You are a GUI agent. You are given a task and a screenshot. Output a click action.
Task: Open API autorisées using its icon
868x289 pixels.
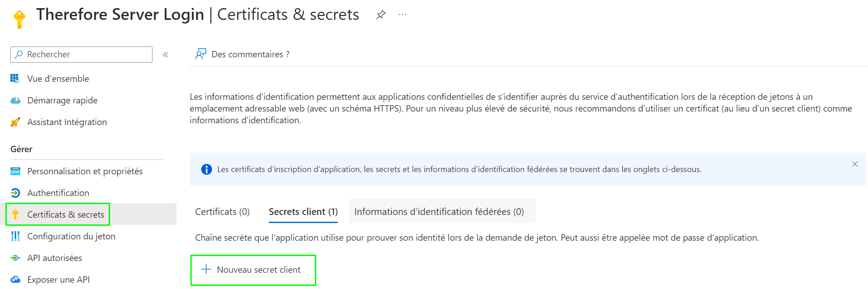pyautogui.click(x=15, y=258)
